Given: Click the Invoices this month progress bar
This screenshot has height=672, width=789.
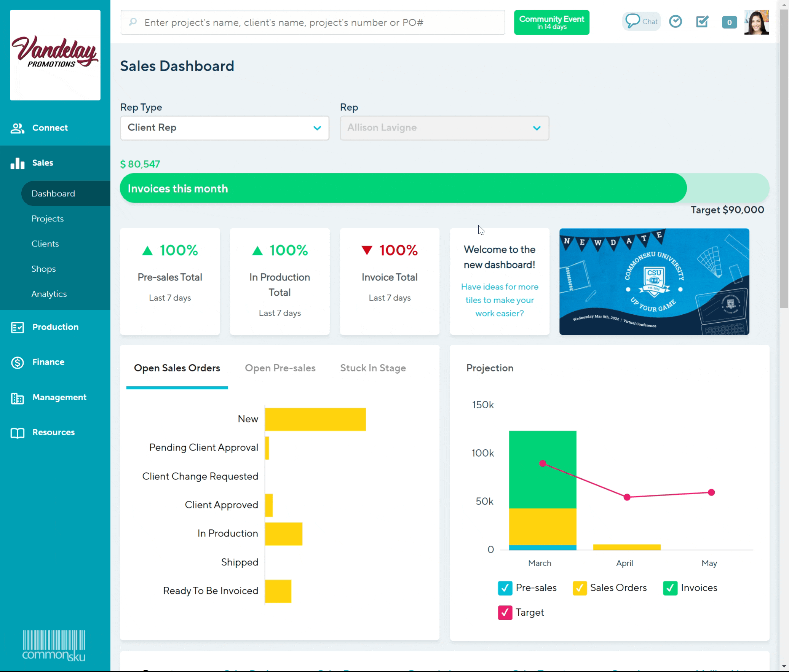Looking at the screenshot, I should pos(403,188).
